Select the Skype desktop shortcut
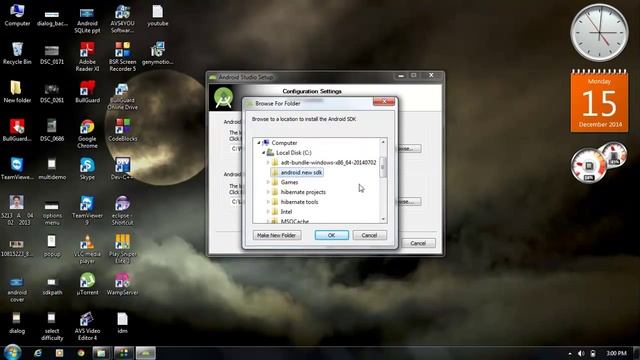Screen dimensions: 640x360 point(87,169)
